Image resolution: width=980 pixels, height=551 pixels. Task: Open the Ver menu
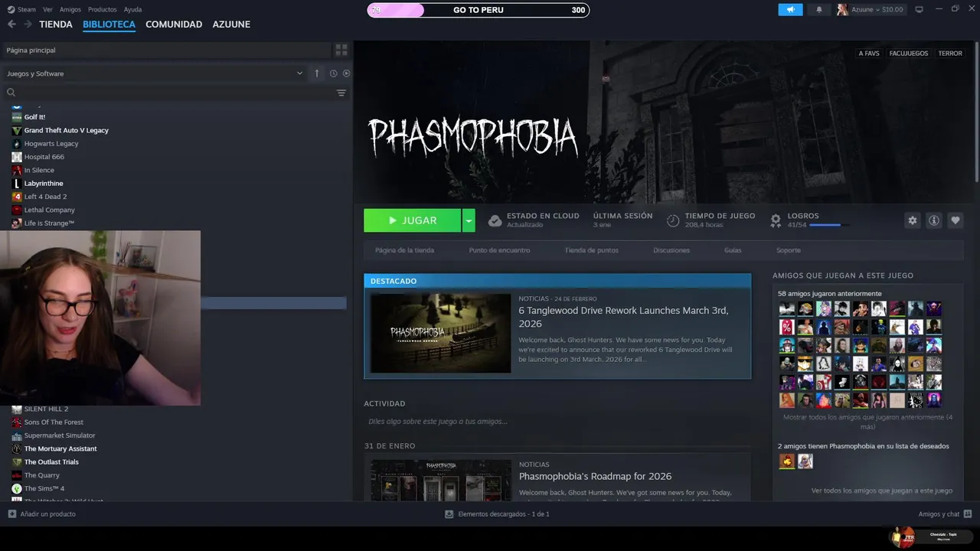[x=47, y=9]
